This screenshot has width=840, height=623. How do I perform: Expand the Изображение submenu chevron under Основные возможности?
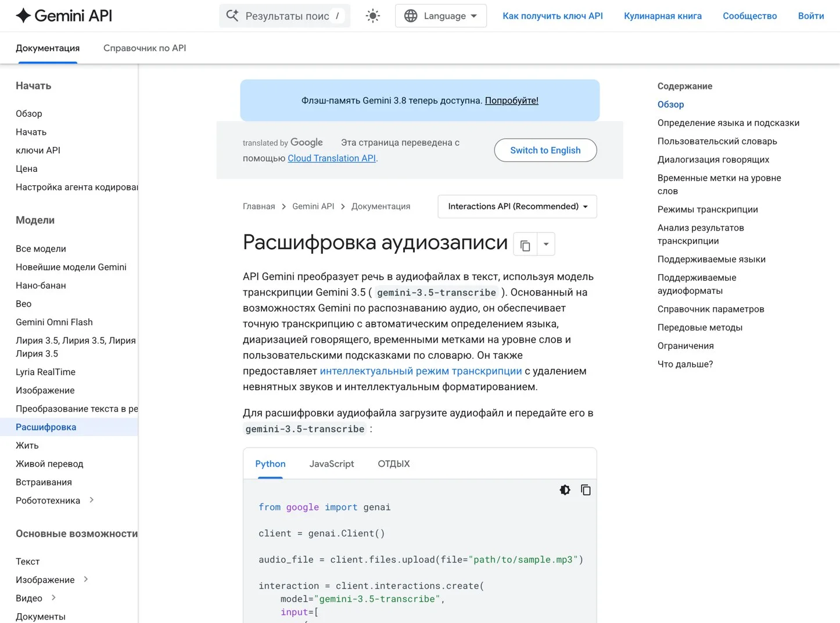pos(86,579)
